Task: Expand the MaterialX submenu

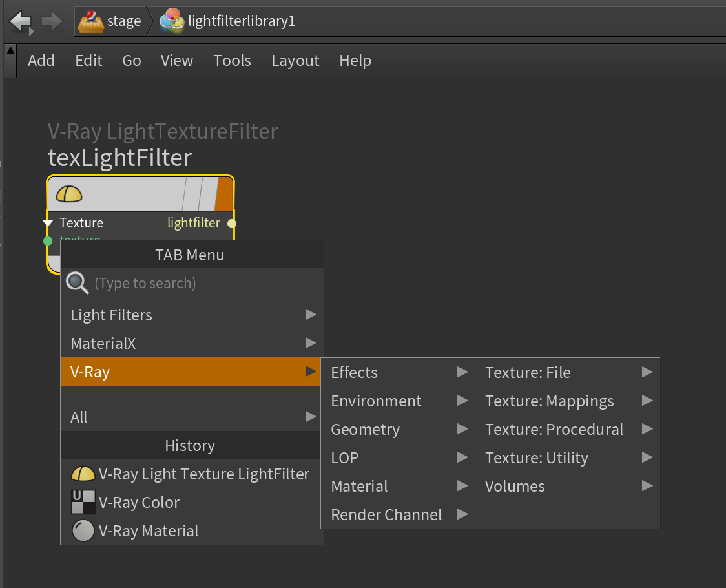Action: tap(192, 343)
